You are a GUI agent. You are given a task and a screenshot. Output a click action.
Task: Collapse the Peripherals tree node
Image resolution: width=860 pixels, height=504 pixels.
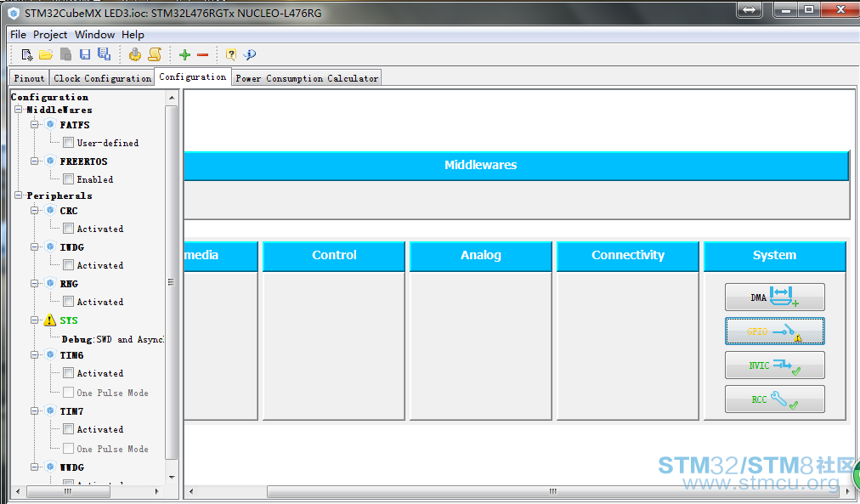18,195
